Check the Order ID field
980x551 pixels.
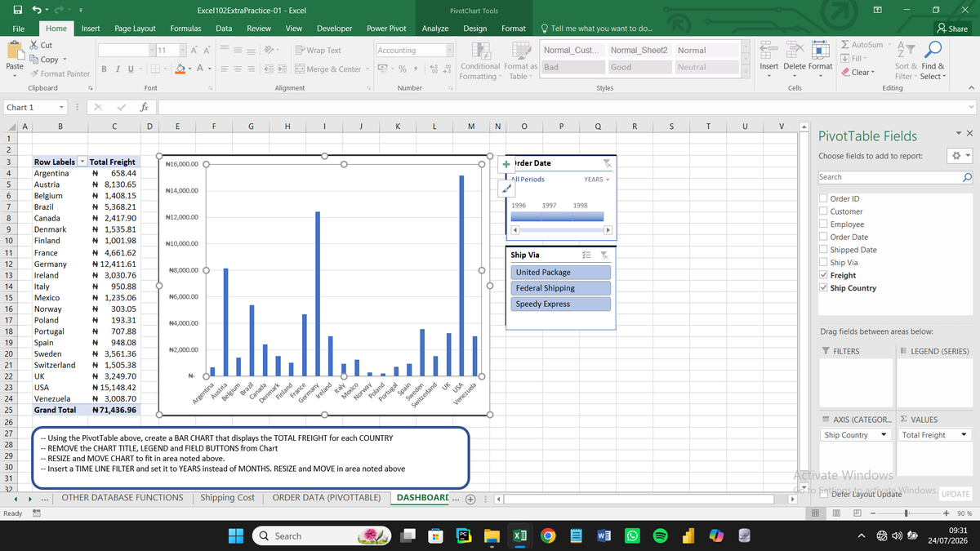(823, 198)
